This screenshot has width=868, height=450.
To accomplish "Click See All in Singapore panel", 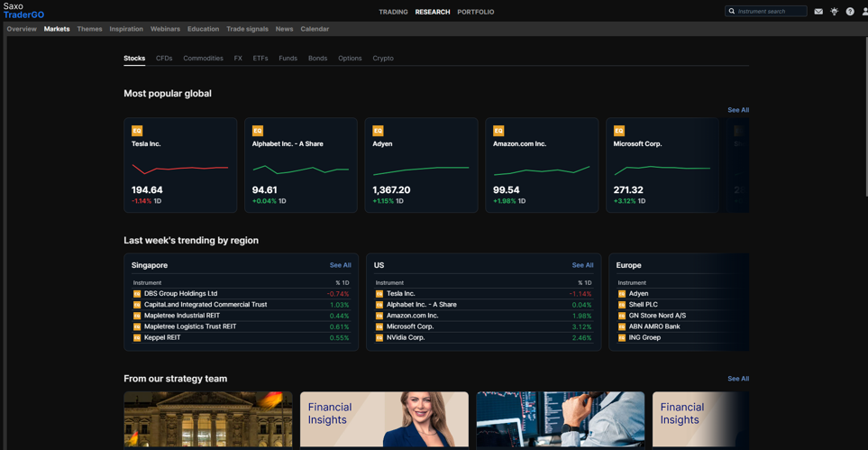I will click(341, 265).
